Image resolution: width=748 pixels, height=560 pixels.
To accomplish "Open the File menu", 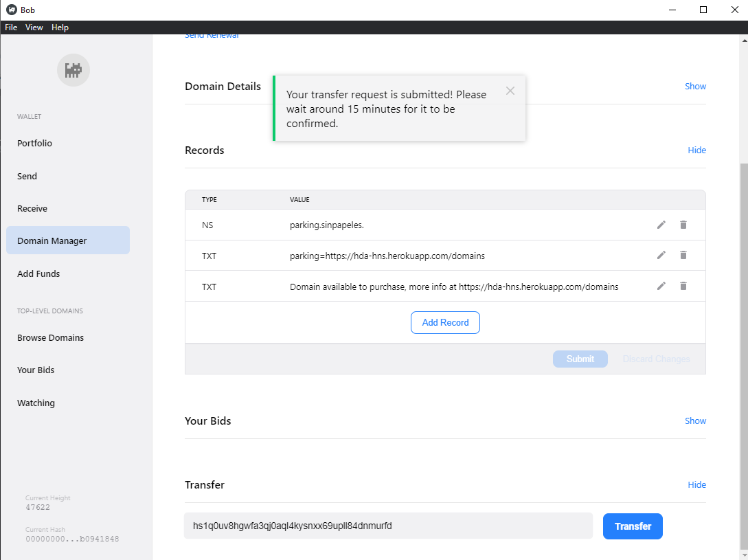I will tap(11, 27).
